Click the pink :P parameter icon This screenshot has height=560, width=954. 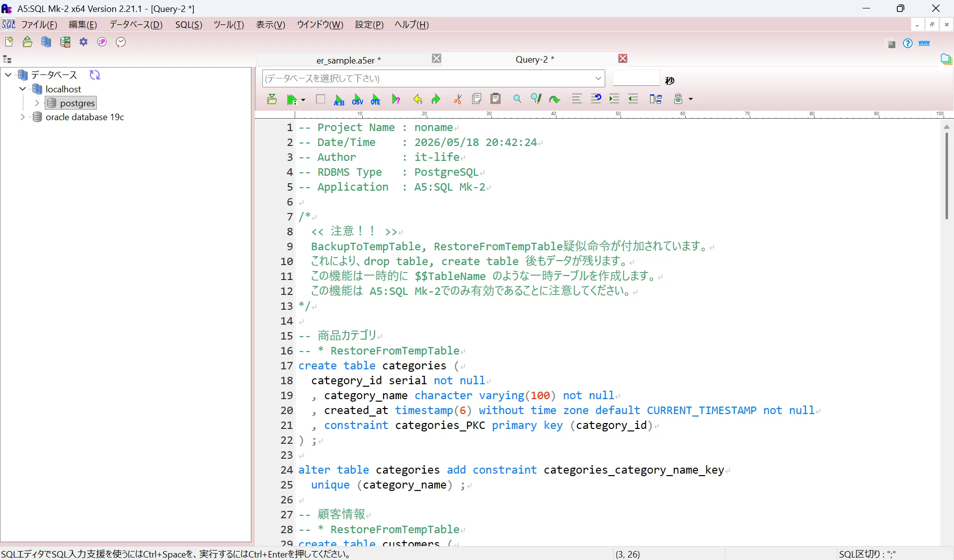(x=102, y=42)
